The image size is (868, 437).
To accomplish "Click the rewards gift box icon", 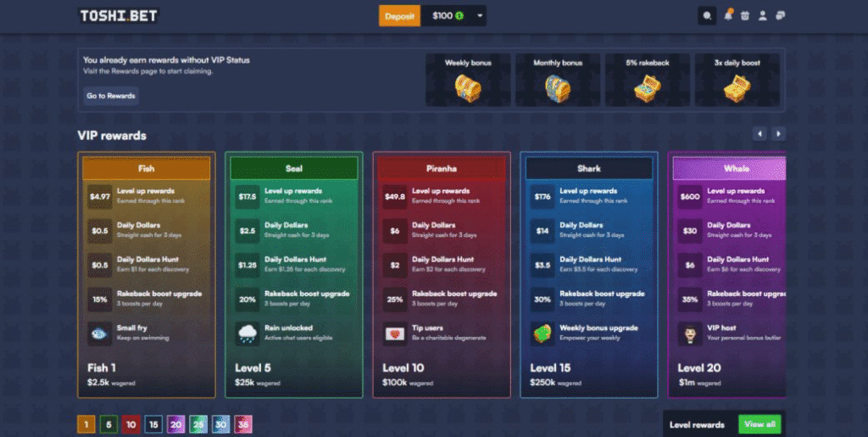I will 744,16.
